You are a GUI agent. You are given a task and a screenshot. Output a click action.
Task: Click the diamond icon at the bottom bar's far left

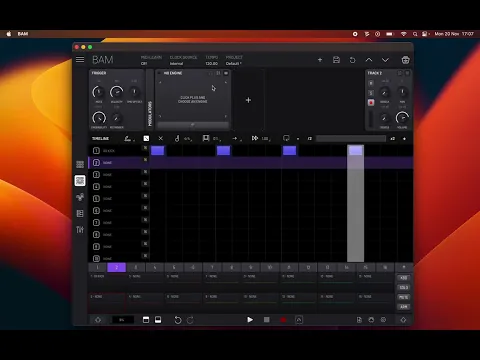pos(98,320)
